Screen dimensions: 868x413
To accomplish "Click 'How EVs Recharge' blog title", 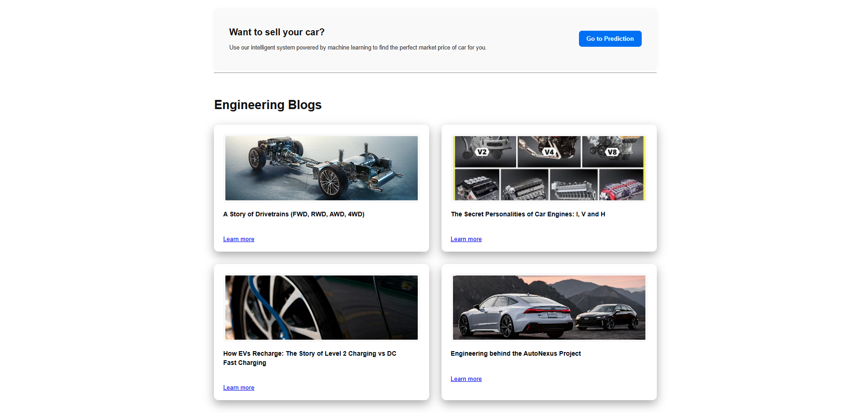I will tap(310, 358).
